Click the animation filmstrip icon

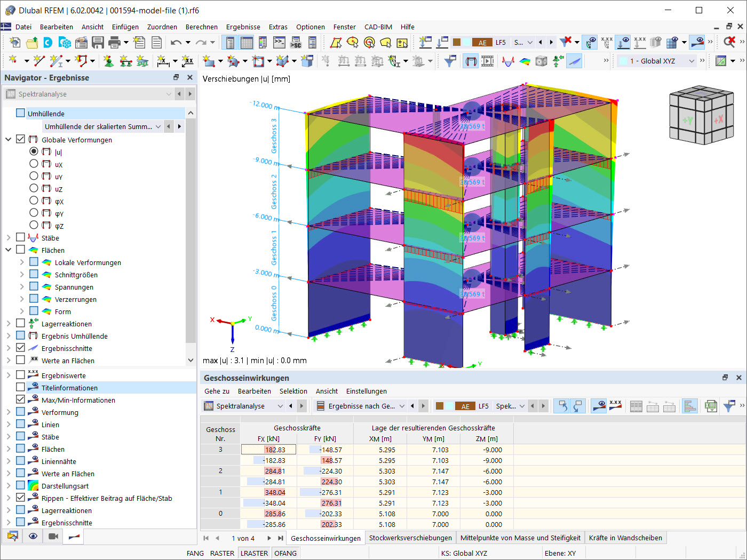point(488,61)
